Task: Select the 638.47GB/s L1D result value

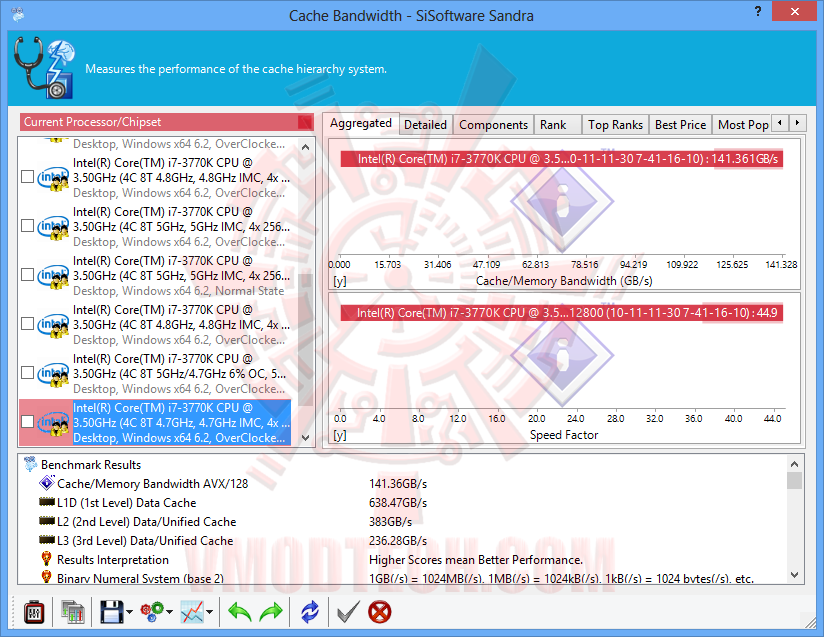Action: (398, 503)
